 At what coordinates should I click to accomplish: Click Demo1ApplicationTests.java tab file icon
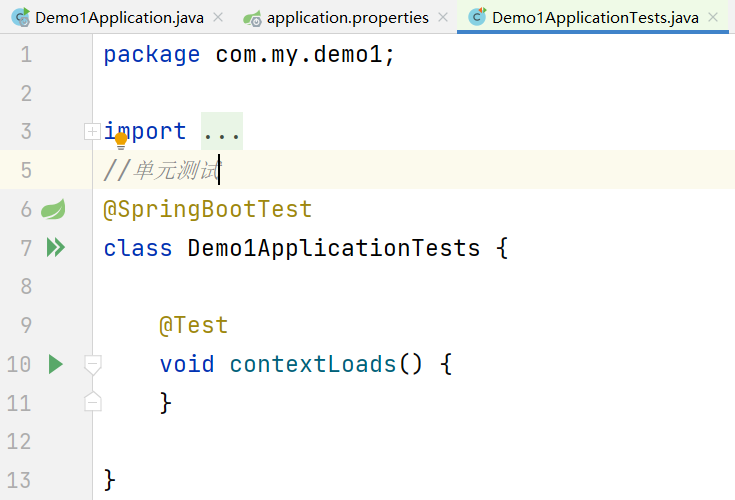pyautogui.click(x=477, y=18)
